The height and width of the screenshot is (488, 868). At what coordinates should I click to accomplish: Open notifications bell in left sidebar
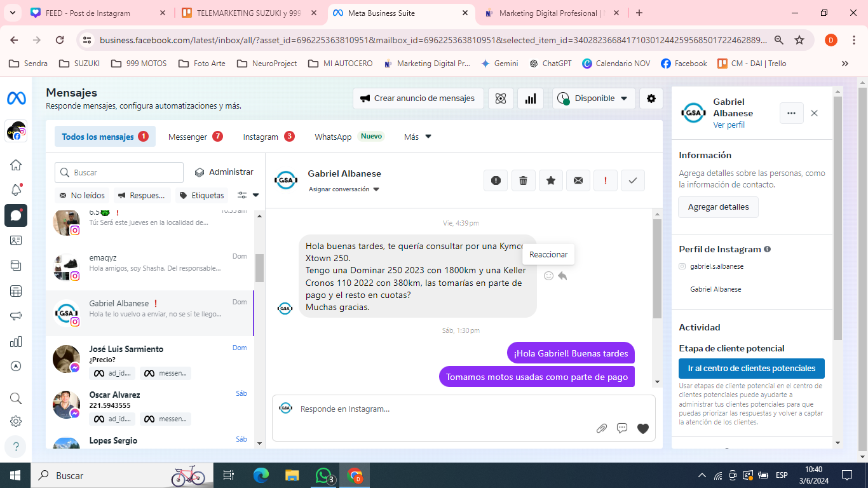click(16, 190)
